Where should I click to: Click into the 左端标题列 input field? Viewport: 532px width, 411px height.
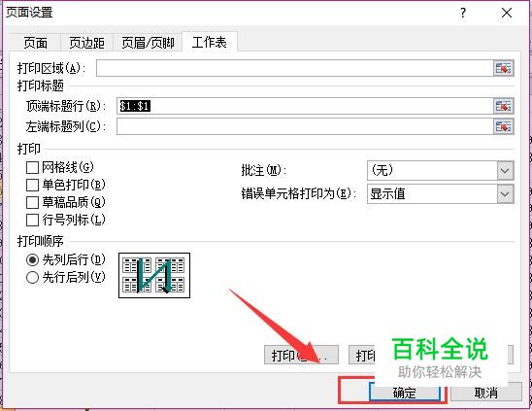305,126
